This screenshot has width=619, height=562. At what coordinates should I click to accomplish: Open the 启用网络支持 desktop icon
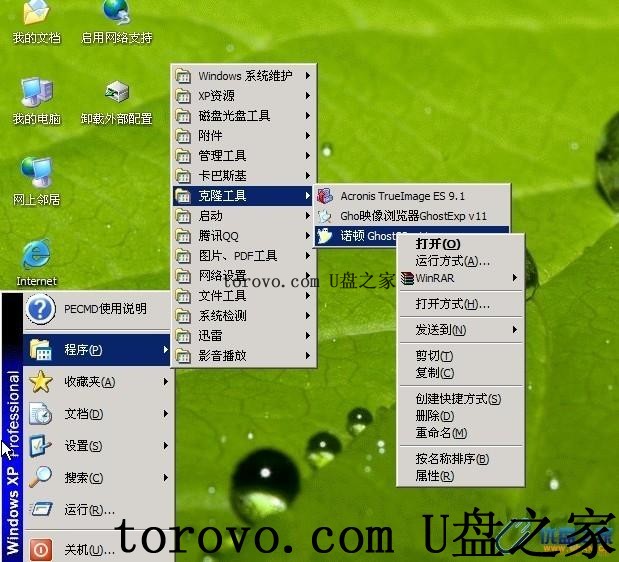coord(117,14)
